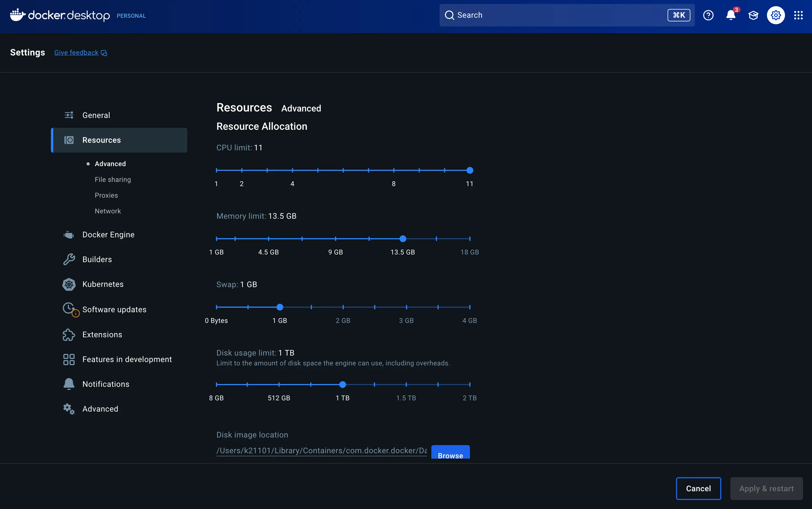Image resolution: width=812 pixels, height=509 pixels.
Task: Click the search magnifier icon
Action: 449,15
